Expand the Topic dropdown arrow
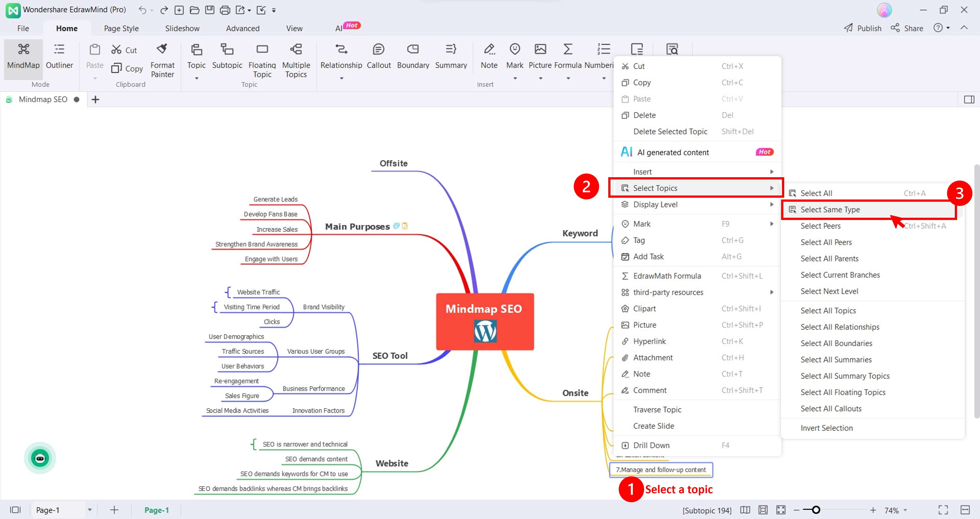 [196, 78]
